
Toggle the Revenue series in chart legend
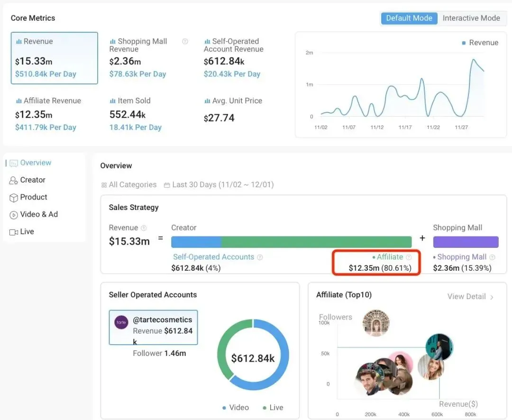click(480, 43)
